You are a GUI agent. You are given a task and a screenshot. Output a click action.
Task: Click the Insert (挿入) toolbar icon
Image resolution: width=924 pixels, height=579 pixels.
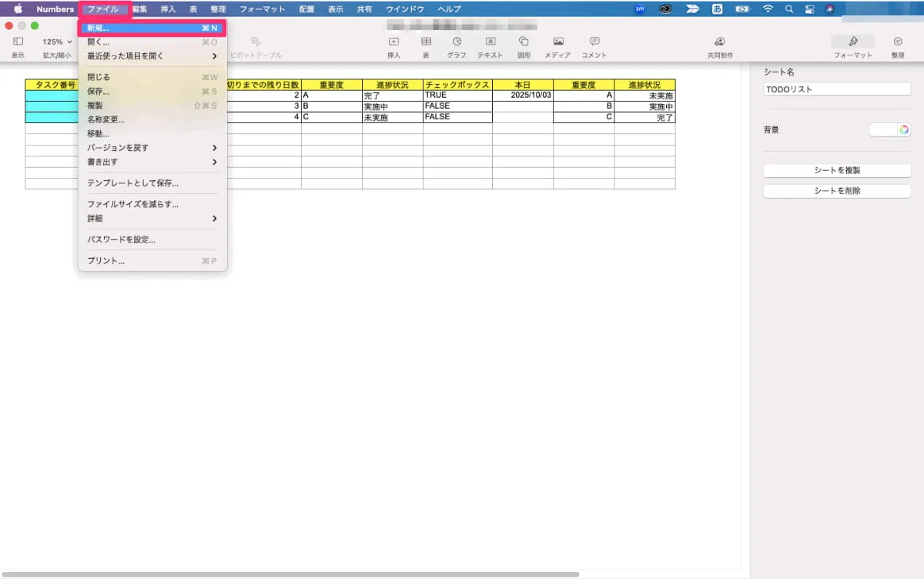[393, 42]
